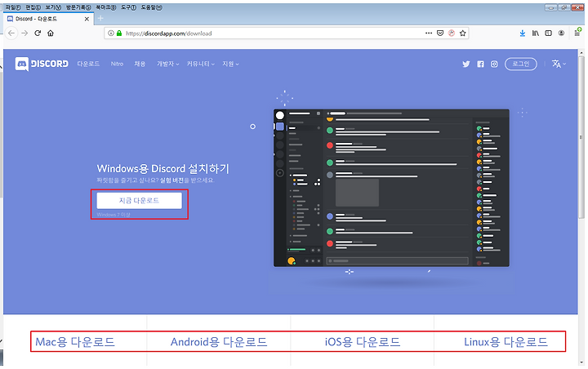Expand the 개발자 dropdown
588x369 pixels.
(x=167, y=64)
